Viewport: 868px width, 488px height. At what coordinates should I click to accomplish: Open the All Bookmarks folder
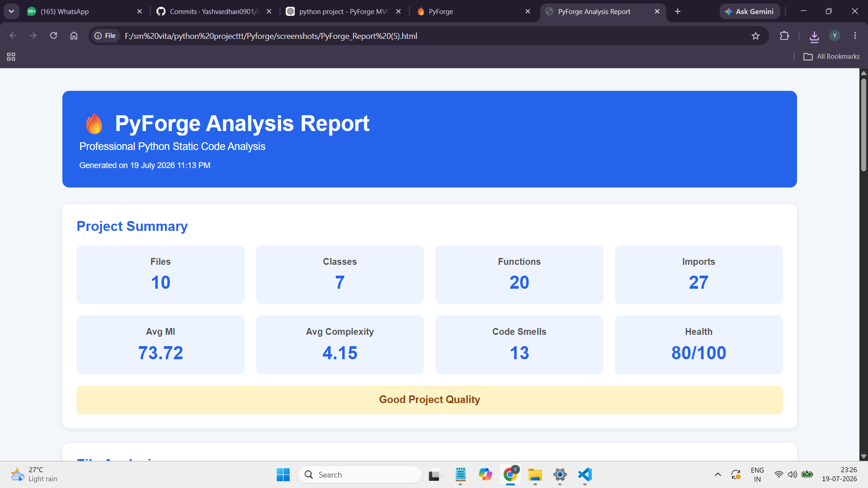tap(831, 56)
